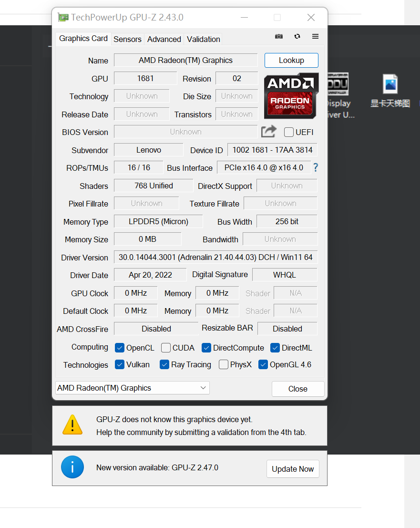This screenshot has height=528, width=420.
Task: Toggle the DirectCompute checkbox
Action: tap(206, 348)
